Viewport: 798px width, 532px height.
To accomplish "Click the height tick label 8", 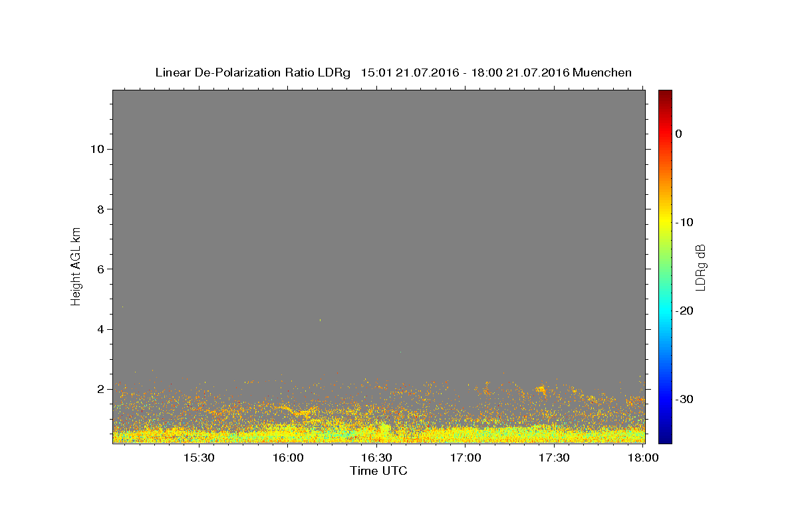I will pyautogui.click(x=99, y=209).
